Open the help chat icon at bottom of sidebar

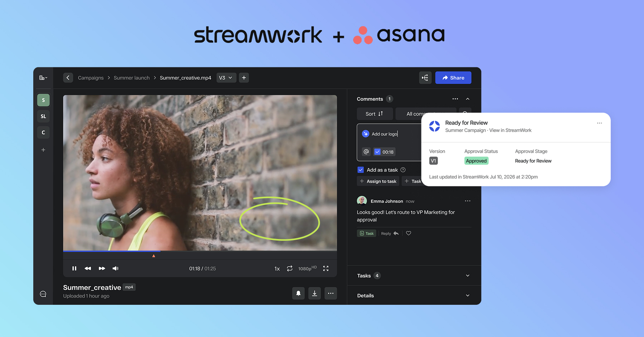43,293
